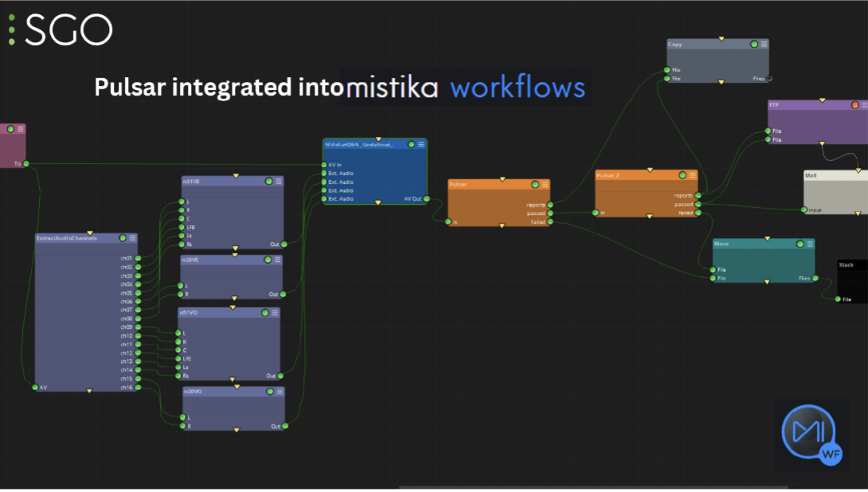
Task: Click the yellow triangle atop the Pulsar_2 node
Action: 650,170
